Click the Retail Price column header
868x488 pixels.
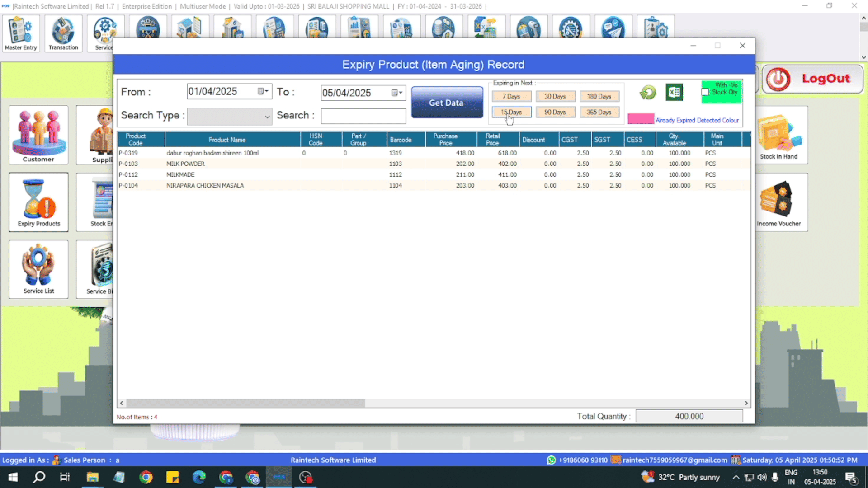pyautogui.click(x=492, y=140)
